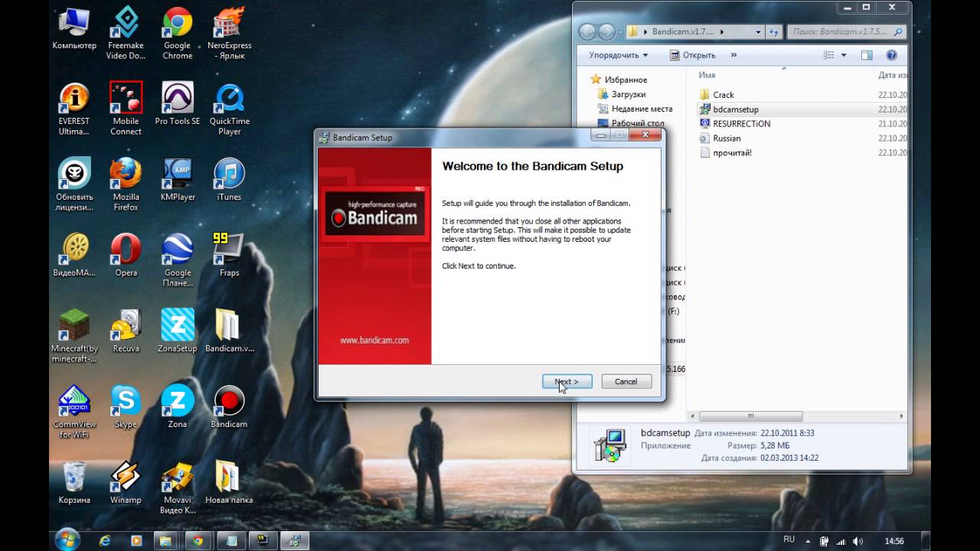Open Zona desktop shortcut
Viewport: 980px width, 551px height.
(x=177, y=407)
